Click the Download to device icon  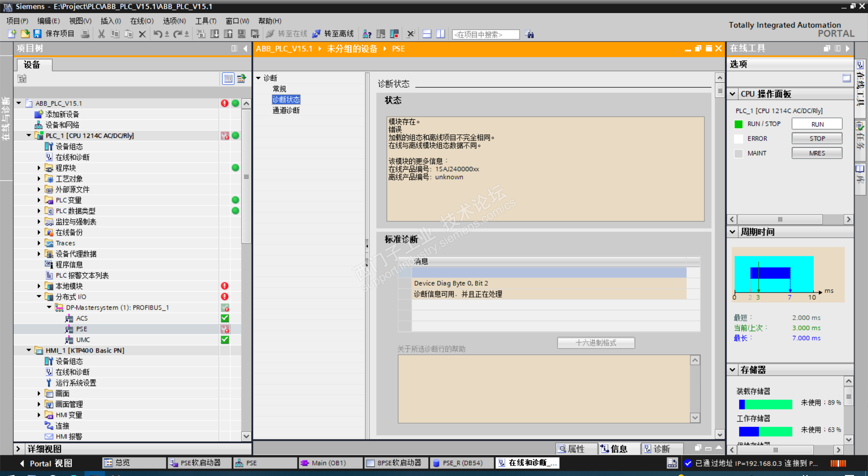click(215, 34)
